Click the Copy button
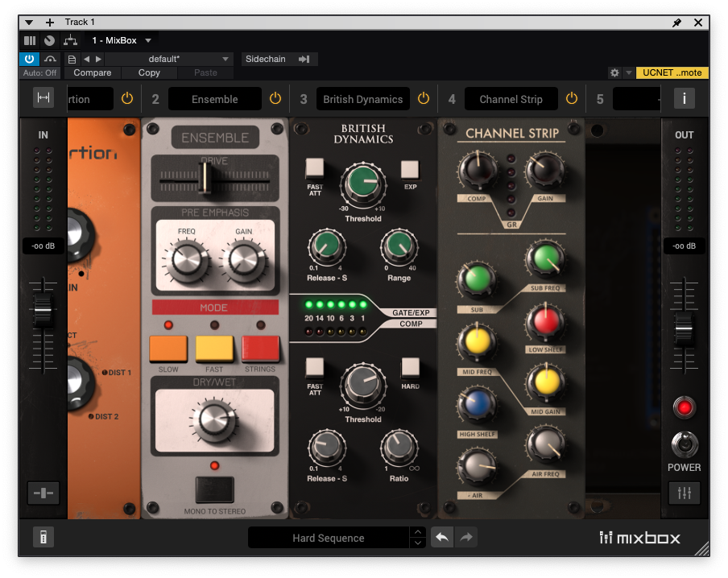Image resolution: width=728 pixels, height=578 pixels. [149, 73]
